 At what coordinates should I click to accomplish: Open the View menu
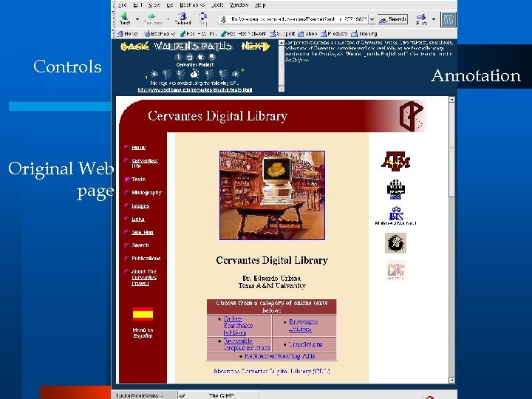pyautogui.click(x=154, y=4)
